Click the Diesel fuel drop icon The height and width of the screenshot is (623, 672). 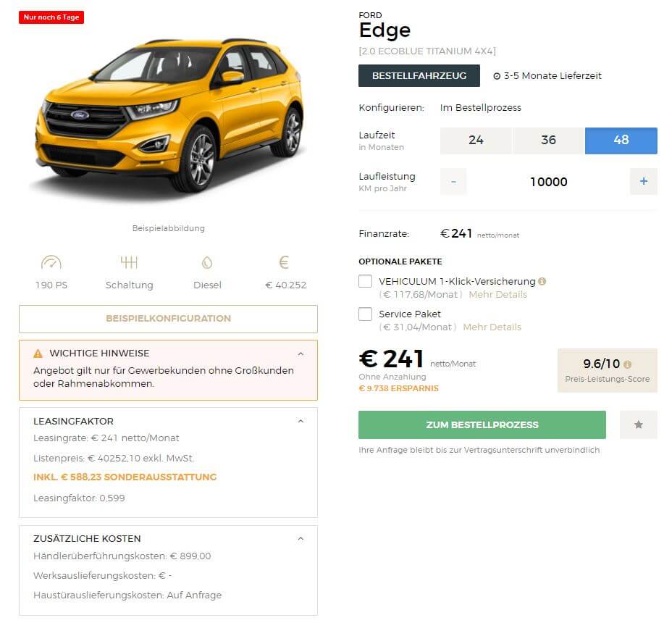pyautogui.click(x=207, y=262)
